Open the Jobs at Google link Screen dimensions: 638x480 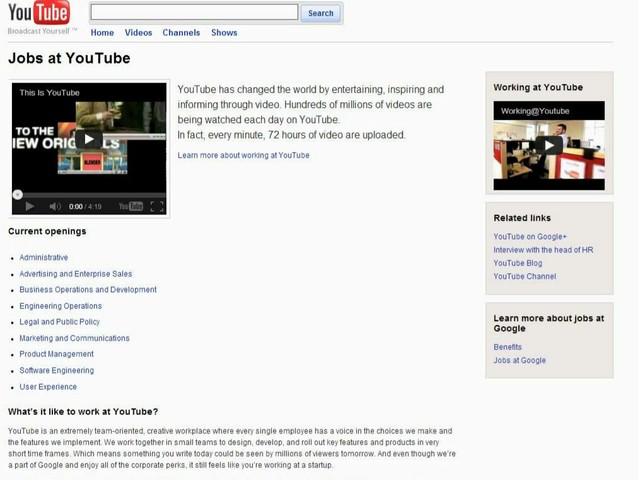tap(520, 360)
